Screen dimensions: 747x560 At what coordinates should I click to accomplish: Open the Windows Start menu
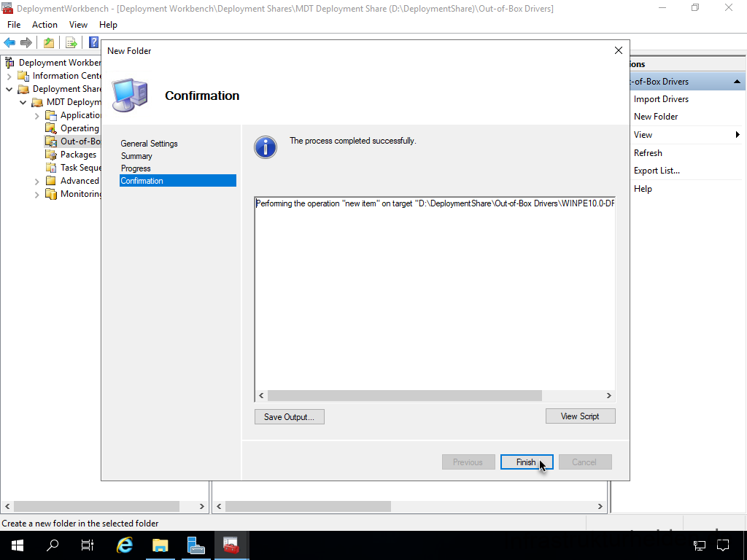pos(18,545)
